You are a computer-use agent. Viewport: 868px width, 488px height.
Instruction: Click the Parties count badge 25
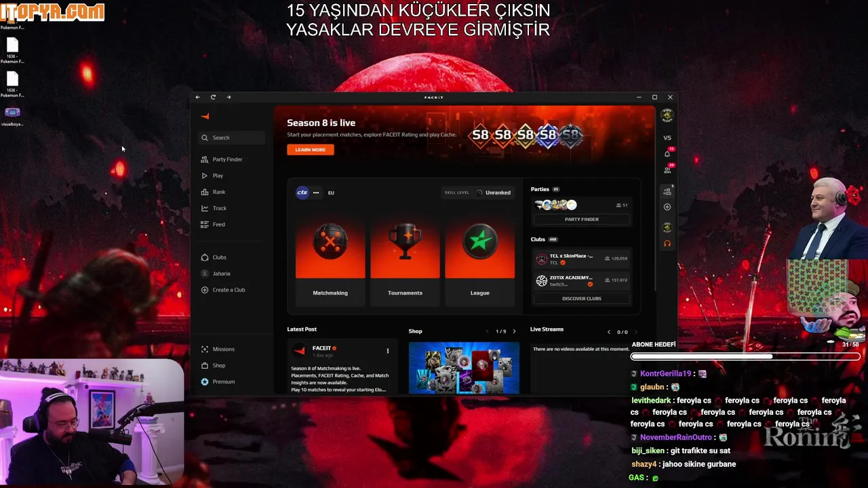(x=556, y=190)
